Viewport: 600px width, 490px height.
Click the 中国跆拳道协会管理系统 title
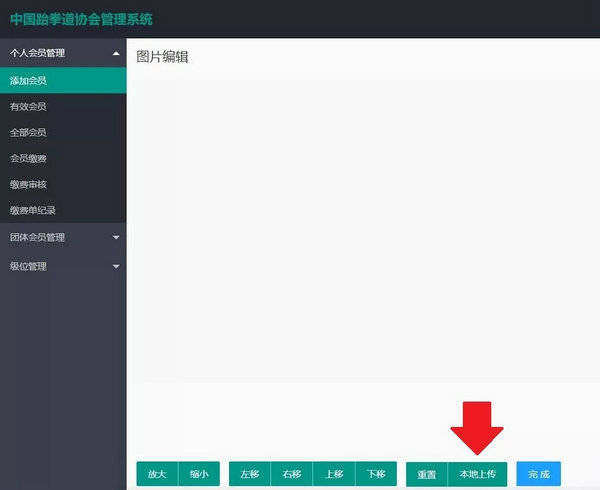[x=81, y=19]
